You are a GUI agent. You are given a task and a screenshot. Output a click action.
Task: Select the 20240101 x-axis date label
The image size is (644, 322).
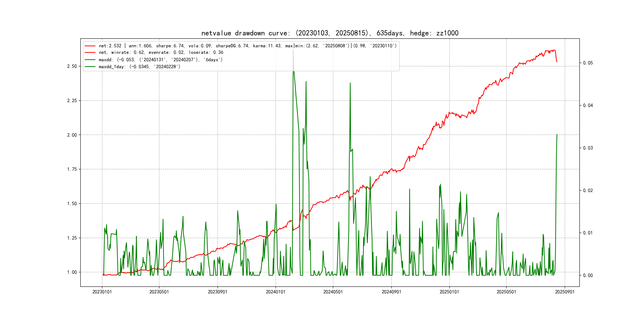(x=275, y=292)
